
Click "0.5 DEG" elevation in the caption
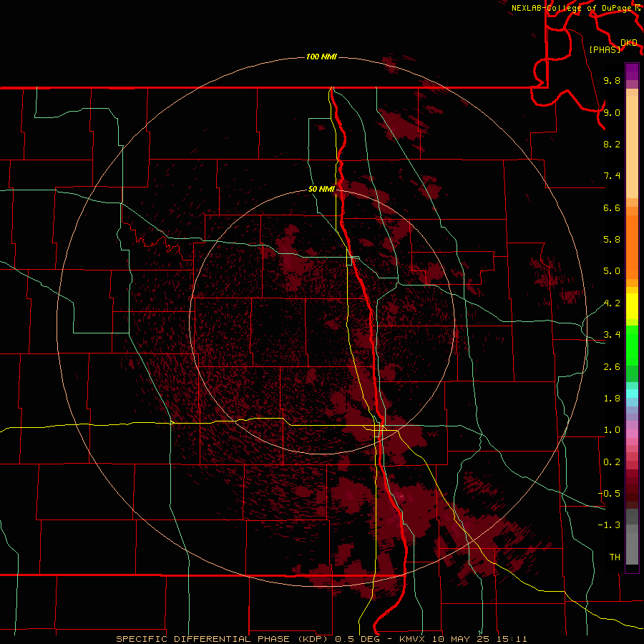coord(358,639)
